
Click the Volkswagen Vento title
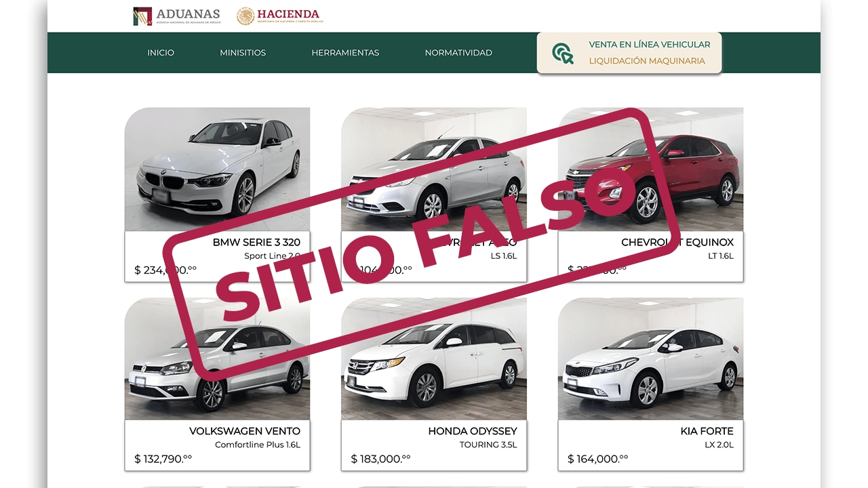pos(244,431)
